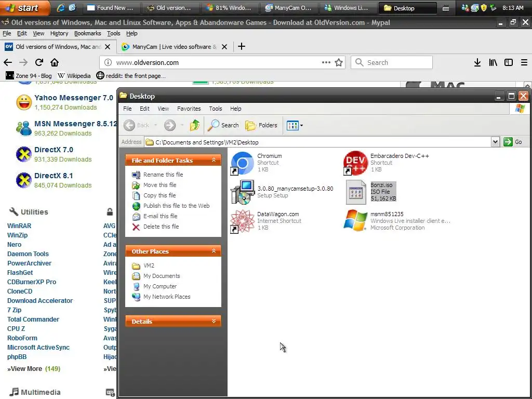The image size is (532, 399).
Task: Click the browser back arrow
Action: tap(8, 62)
